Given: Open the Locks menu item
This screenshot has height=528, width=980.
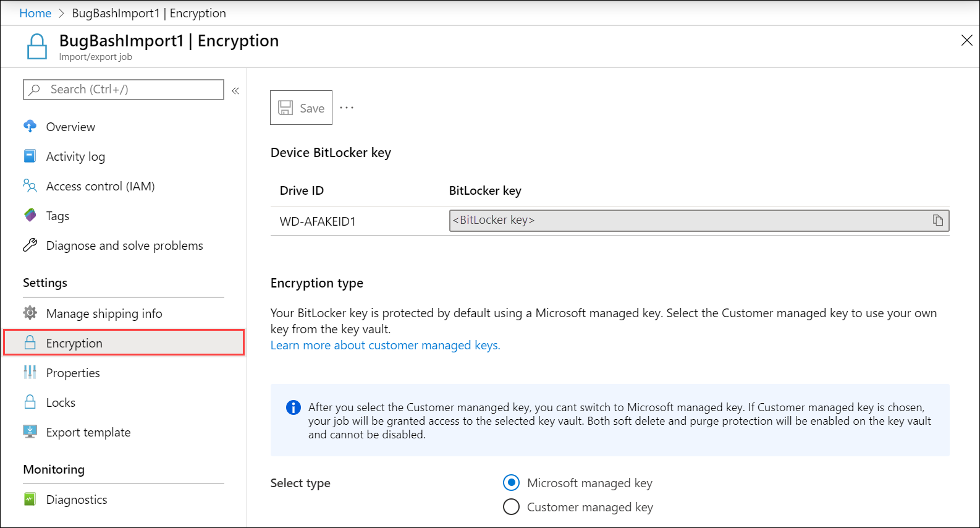Looking at the screenshot, I should [x=61, y=402].
